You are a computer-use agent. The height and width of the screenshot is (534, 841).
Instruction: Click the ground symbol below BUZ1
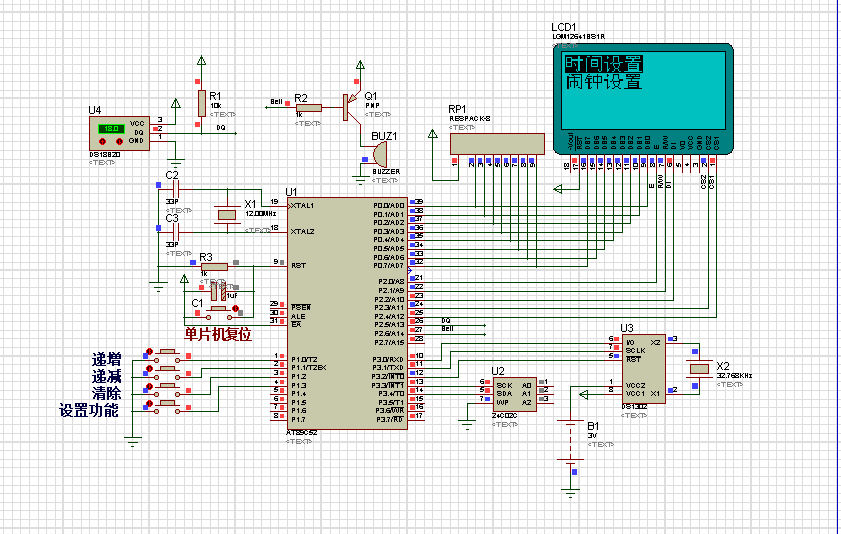click(360, 180)
